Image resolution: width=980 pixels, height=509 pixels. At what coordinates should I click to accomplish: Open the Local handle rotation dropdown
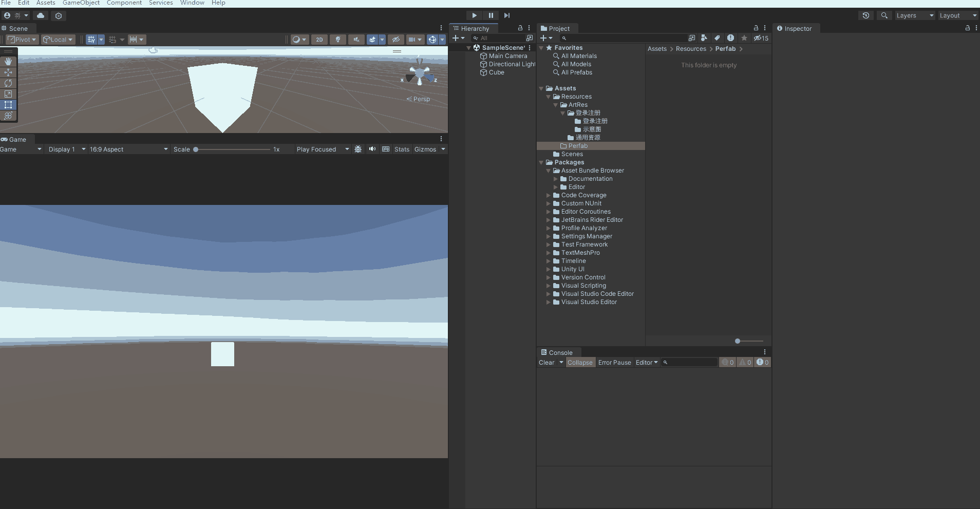coord(58,40)
